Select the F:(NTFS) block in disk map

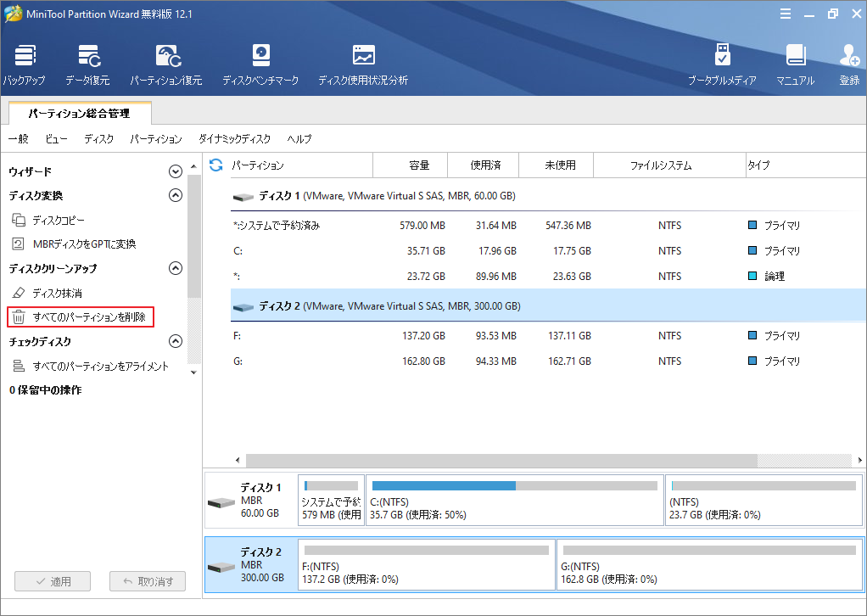427,564
